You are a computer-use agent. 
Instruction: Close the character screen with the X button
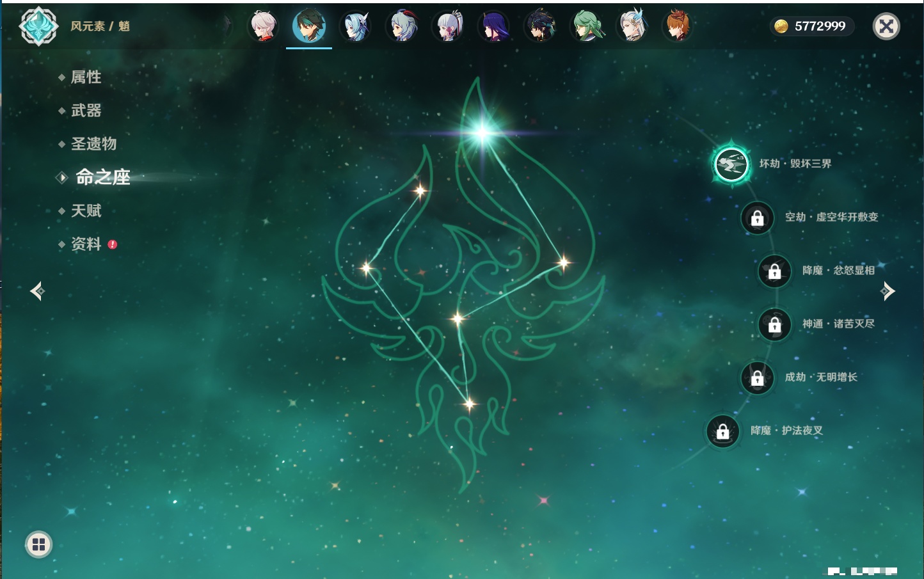(x=886, y=26)
